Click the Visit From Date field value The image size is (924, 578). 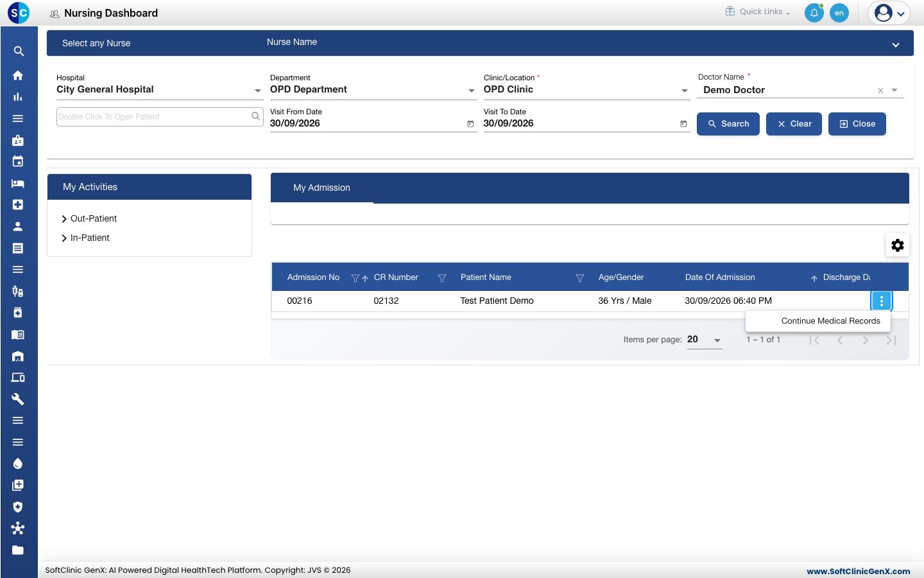click(x=295, y=123)
